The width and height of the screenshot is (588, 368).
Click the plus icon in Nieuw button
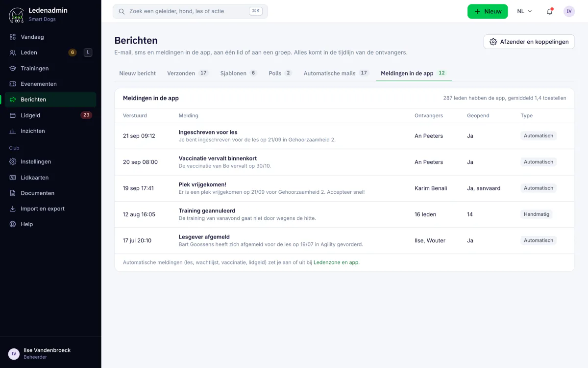coord(478,11)
